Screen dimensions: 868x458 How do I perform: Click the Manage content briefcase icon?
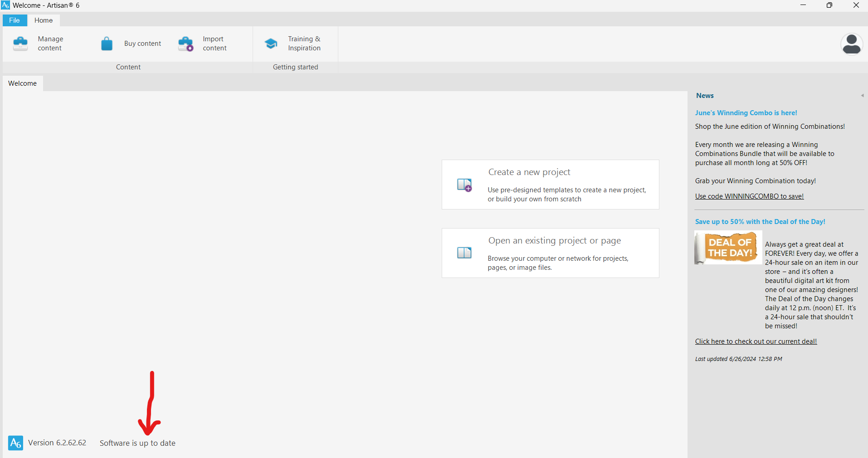tap(20, 44)
